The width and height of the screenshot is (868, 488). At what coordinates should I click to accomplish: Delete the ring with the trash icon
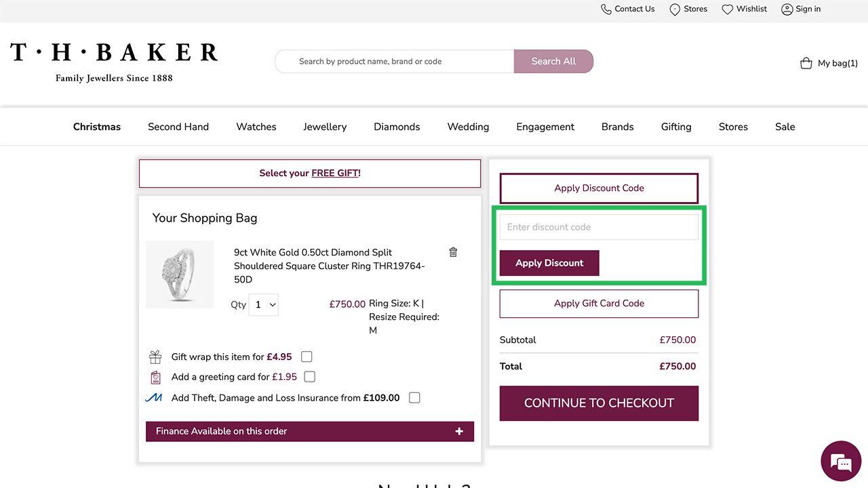453,252
